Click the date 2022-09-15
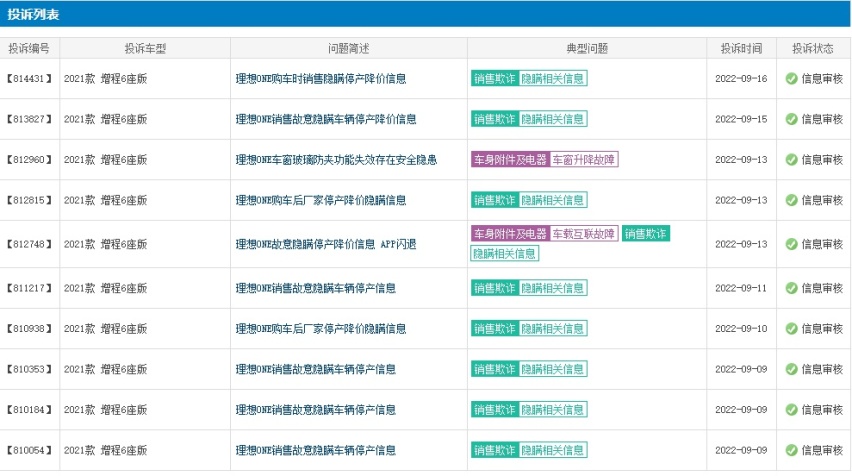 pyautogui.click(x=741, y=119)
